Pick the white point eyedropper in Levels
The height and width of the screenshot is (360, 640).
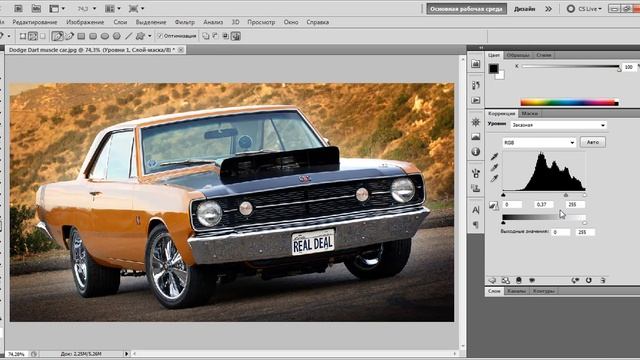point(494,178)
